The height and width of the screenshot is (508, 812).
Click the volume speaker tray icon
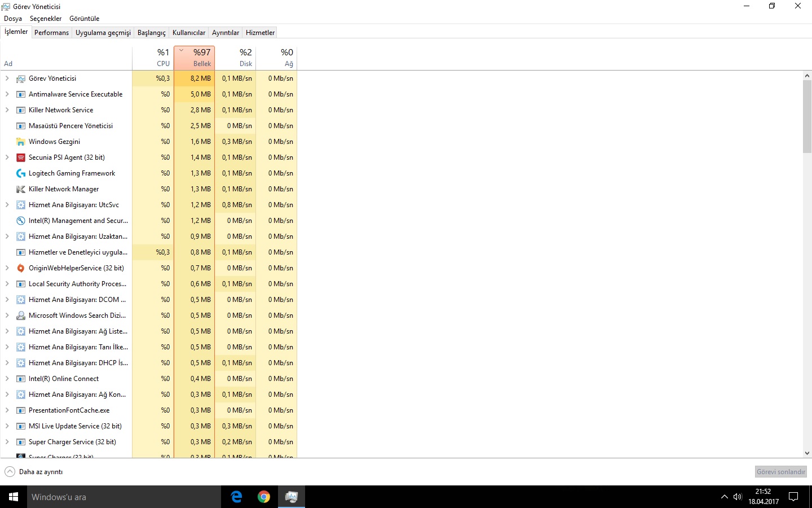[738, 497]
